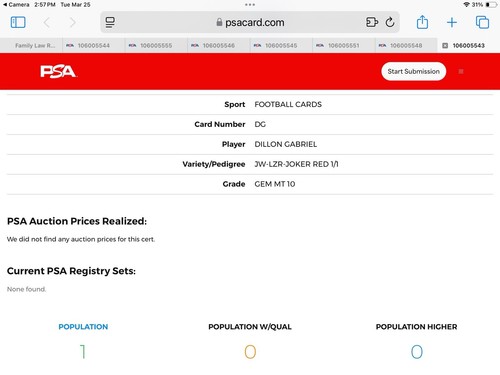Open the PSA hamburger menu
Screen dimensions: 500x375
pyautogui.click(x=461, y=71)
